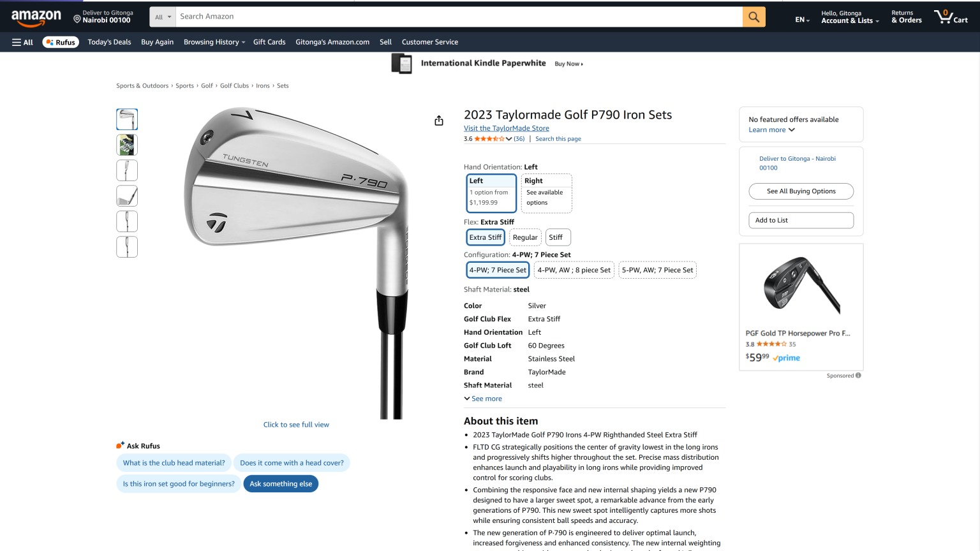Go to Customer Service
This screenshot has height=551, width=980.
point(429,42)
